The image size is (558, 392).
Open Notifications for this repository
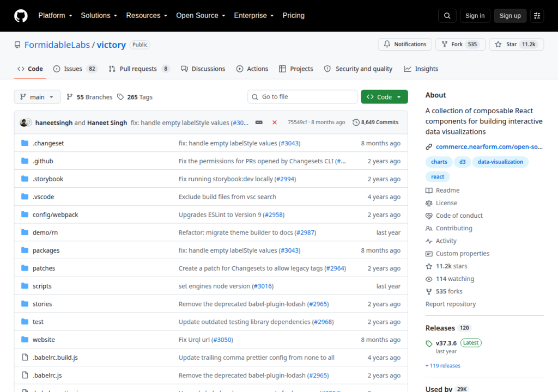pos(405,45)
